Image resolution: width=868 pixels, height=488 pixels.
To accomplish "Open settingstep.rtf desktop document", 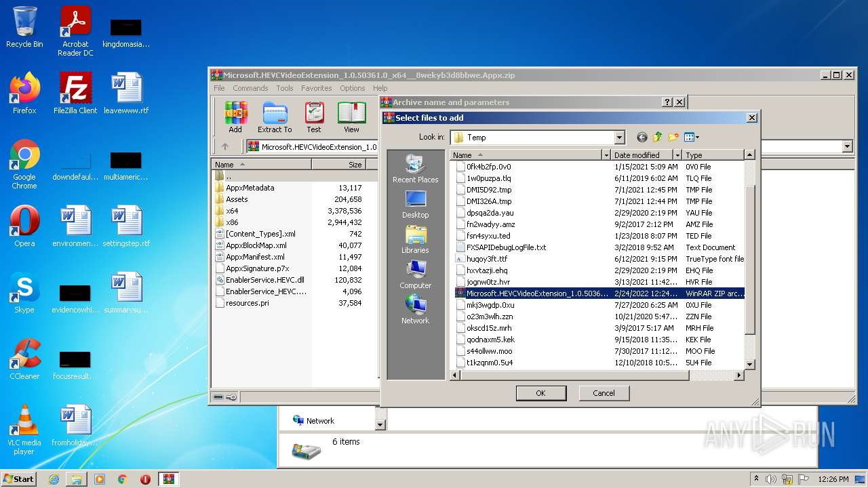I will point(126,226).
